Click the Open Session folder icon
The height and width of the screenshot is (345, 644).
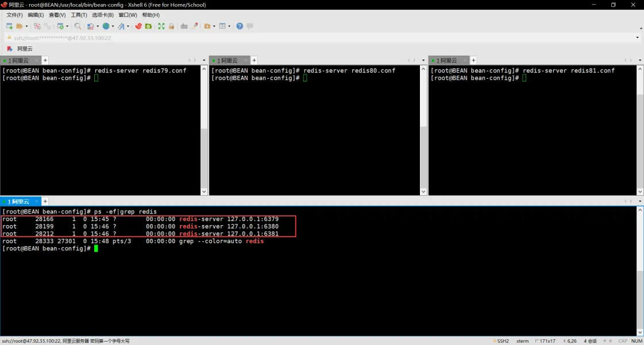tap(20, 26)
